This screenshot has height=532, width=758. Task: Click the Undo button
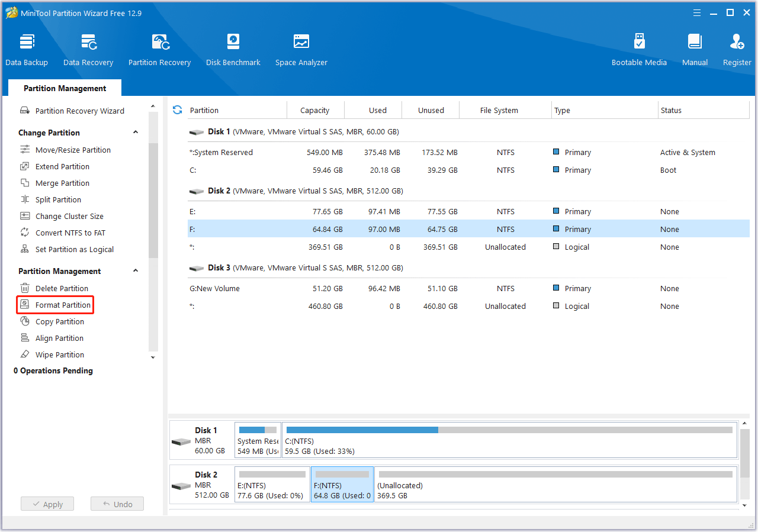(x=117, y=504)
